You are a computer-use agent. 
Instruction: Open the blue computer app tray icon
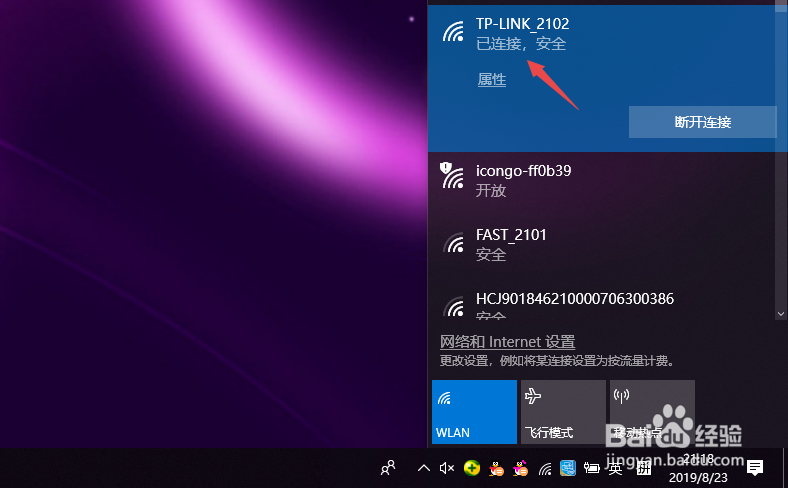point(568,468)
